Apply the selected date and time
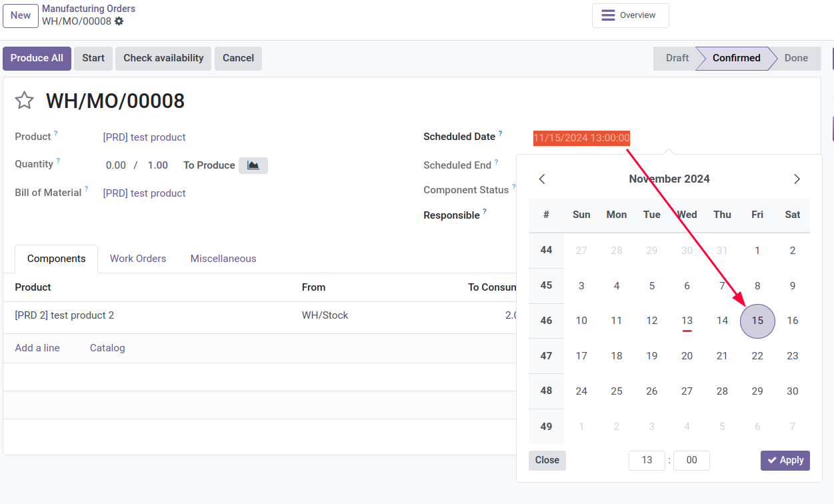This screenshot has height=504, width=834. 785,460
